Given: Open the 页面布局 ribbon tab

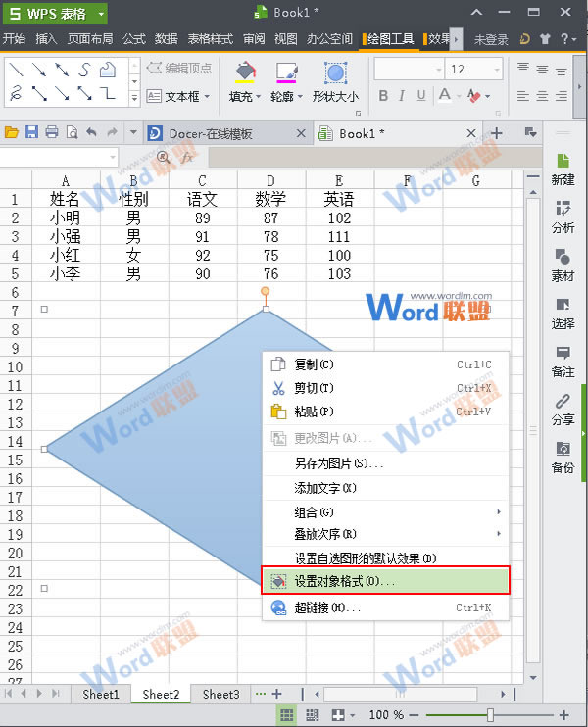Looking at the screenshot, I should coord(90,39).
